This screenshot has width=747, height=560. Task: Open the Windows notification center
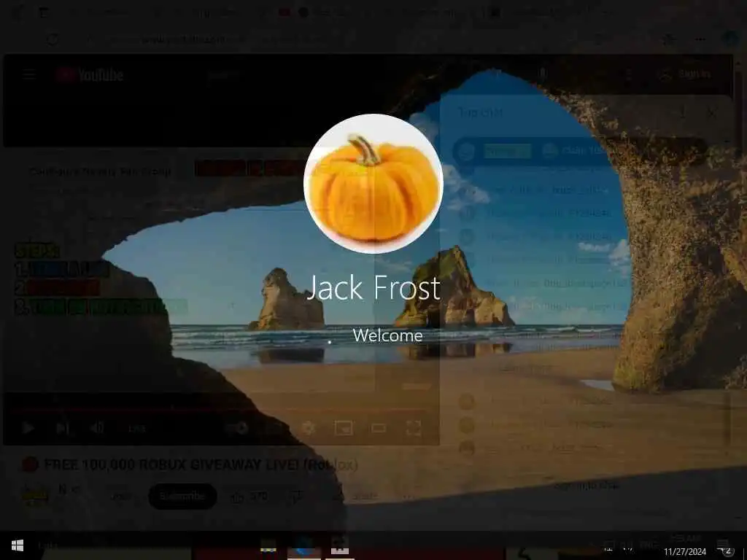724,547
